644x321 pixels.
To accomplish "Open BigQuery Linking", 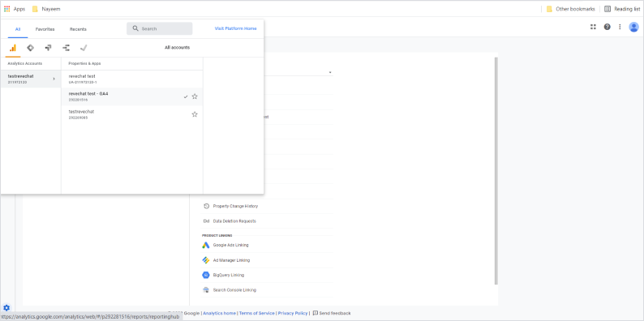I will click(229, 275).
